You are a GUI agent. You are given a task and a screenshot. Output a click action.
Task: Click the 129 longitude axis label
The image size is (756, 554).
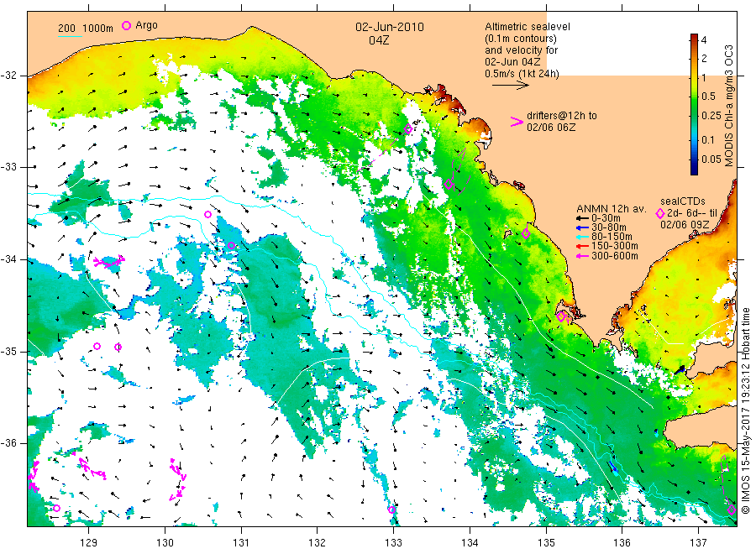point(89,542)
